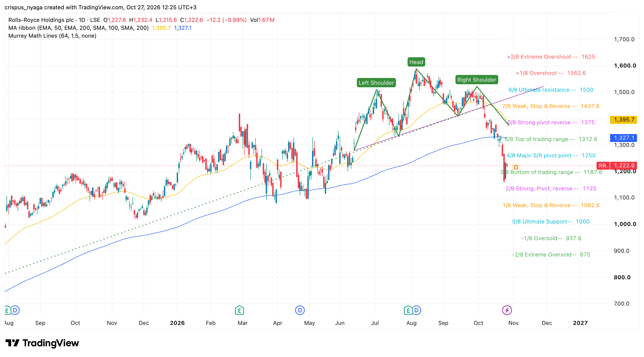Click the yellow 1,395.7 price label
644x357 pixels.
click(623, 120)
